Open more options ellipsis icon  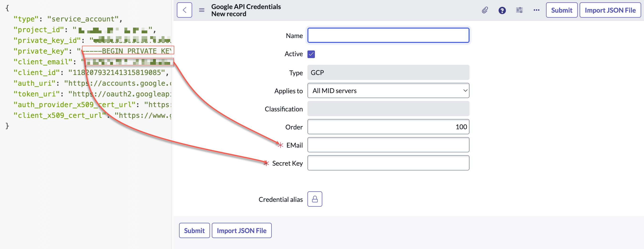(x=536, y=10)
